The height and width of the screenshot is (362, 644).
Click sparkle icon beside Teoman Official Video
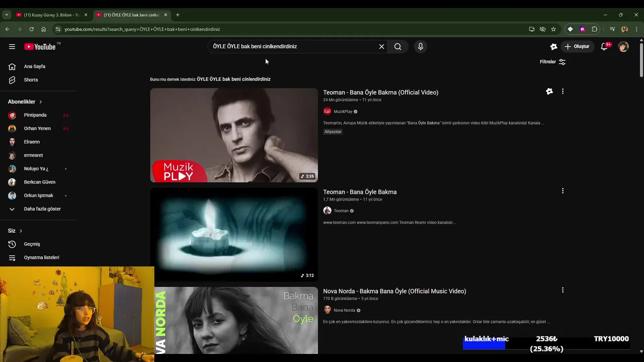click(x=549, y=92)
